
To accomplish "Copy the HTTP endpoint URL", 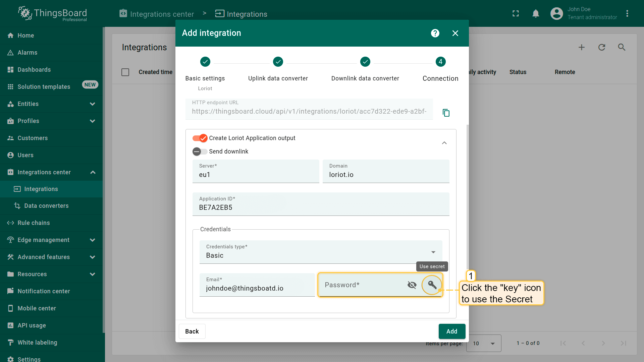I will (446, 113).
